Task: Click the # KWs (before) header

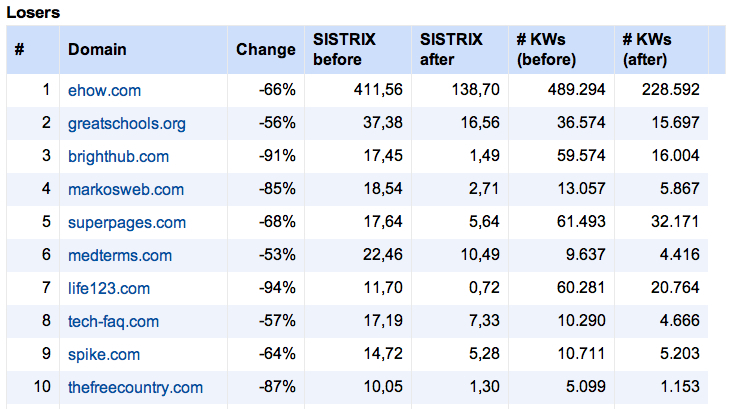Action: click(546, 49)
